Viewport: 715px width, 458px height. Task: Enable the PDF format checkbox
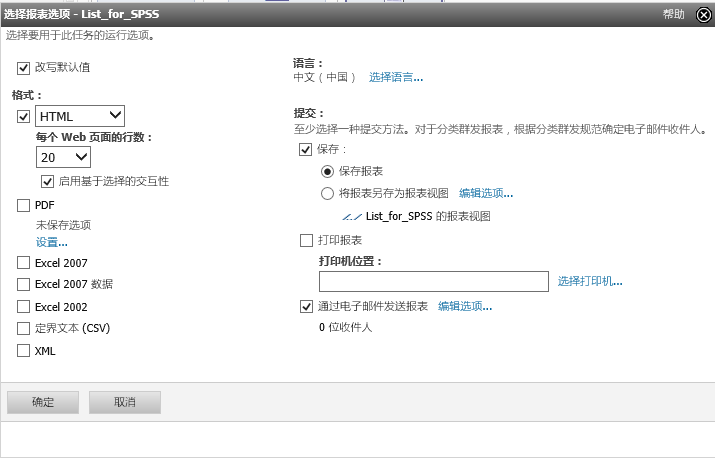[x=23, y=205]
